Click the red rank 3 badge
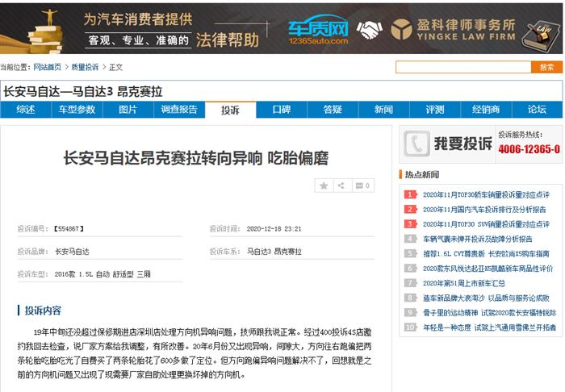 coord(410,224)
